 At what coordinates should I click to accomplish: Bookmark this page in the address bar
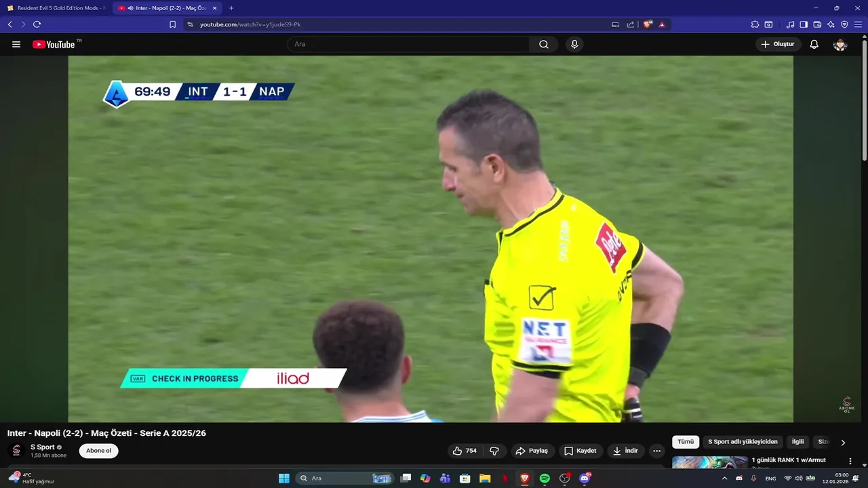pyautogui.click(x=172, y=24)
